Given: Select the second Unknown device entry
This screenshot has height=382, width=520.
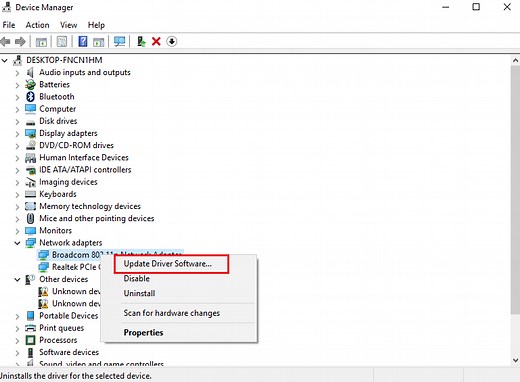Looking at the screenshot, I should point(69,304).
